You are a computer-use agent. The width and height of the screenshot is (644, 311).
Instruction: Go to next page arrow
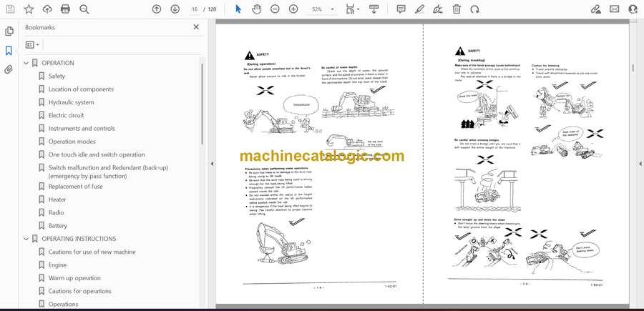click(x=175, y=9)
